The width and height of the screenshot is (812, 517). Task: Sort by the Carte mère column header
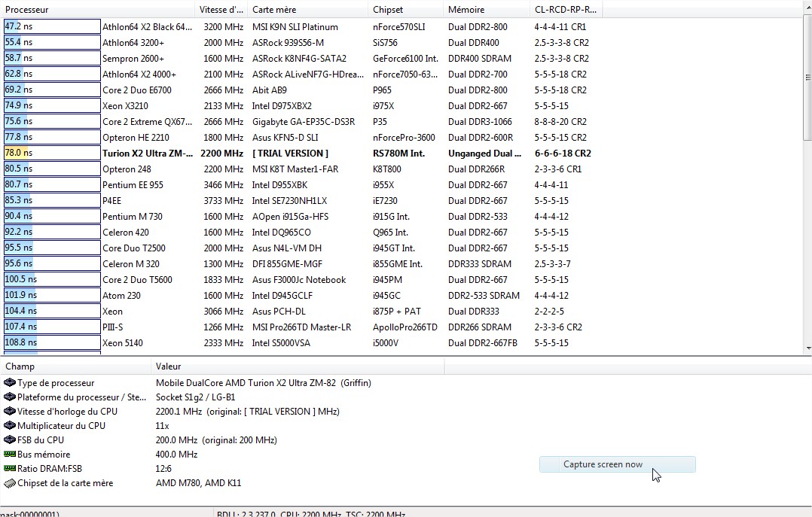[307, 9]
